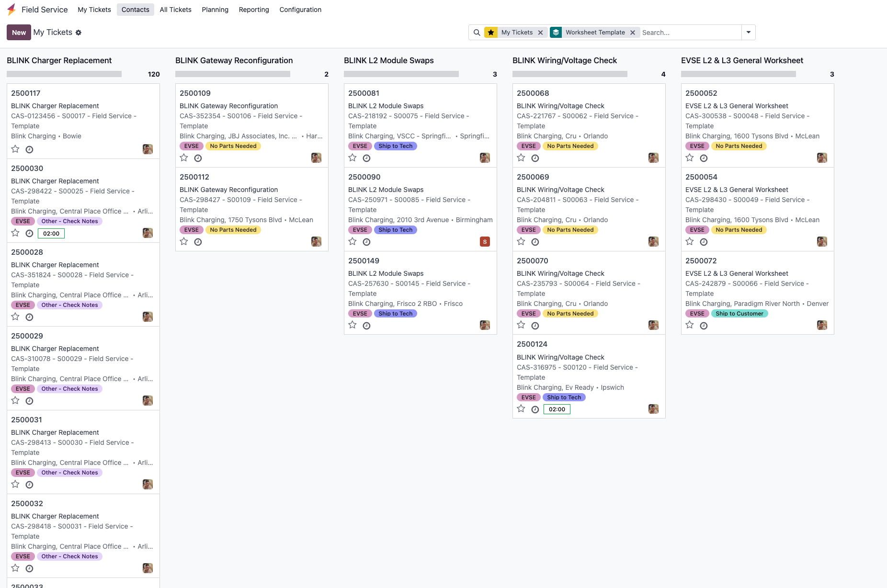Open the Reporting menu
This screenshot has width=887, height=588.
254,10
